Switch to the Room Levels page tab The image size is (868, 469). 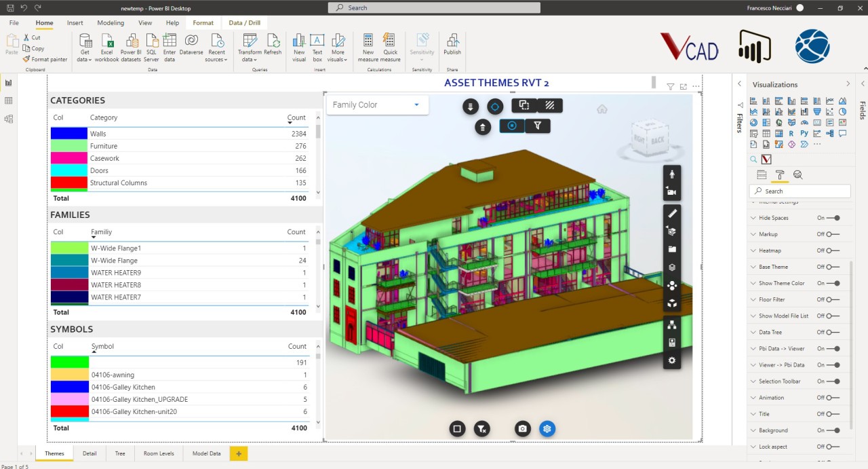[x=159, y=453]
